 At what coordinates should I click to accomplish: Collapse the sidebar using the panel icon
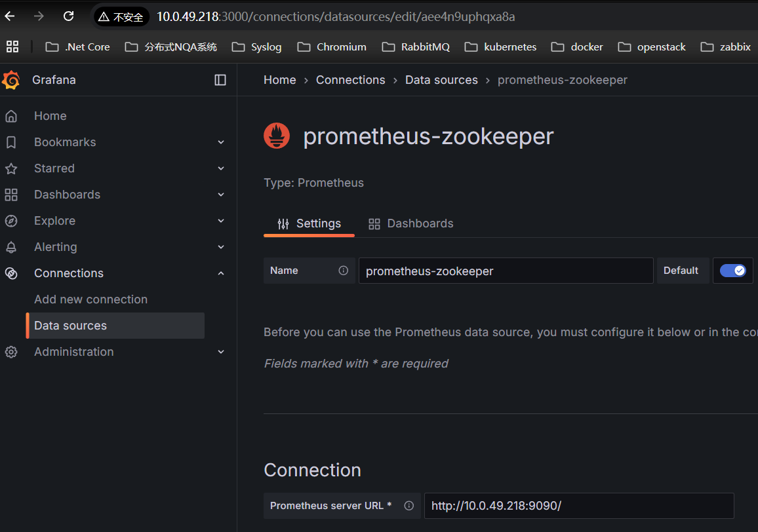pos(220,79)
